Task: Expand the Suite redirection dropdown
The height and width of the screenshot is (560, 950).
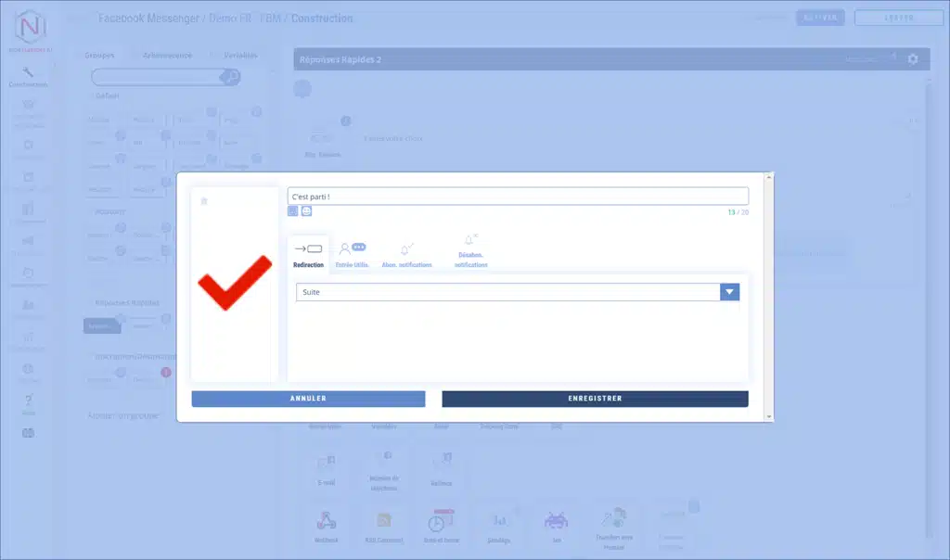Action: click(729, 292)
